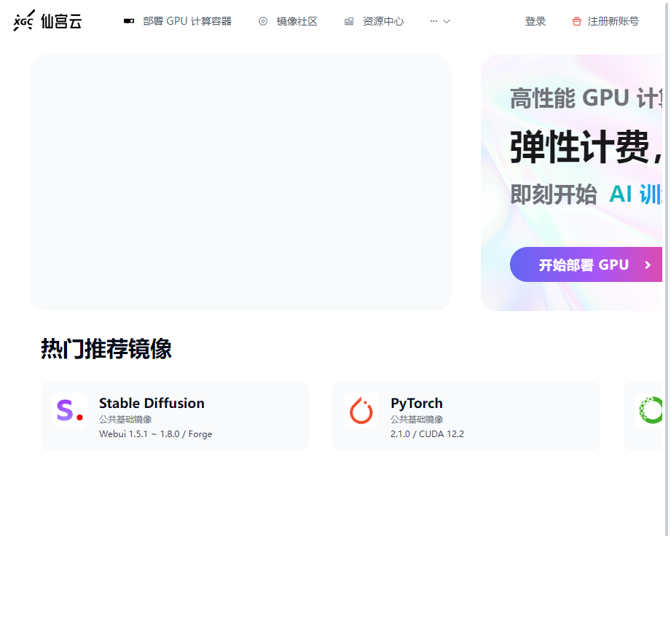This screenshot has width=671, height=644.
Task: Open the 部署 GPU 计算容器 menu item
Action: click(x=187, y=21)
